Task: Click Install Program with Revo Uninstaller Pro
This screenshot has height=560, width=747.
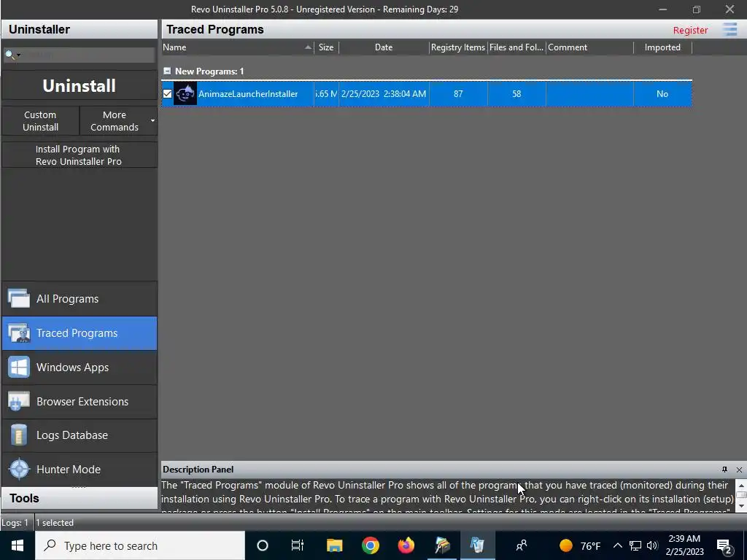Action: point(79,155)
